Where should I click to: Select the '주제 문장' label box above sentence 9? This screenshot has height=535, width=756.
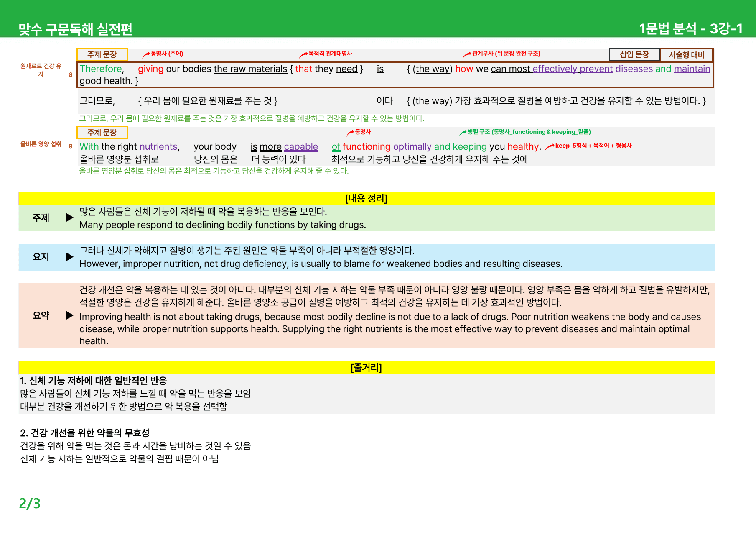point(102,132)
